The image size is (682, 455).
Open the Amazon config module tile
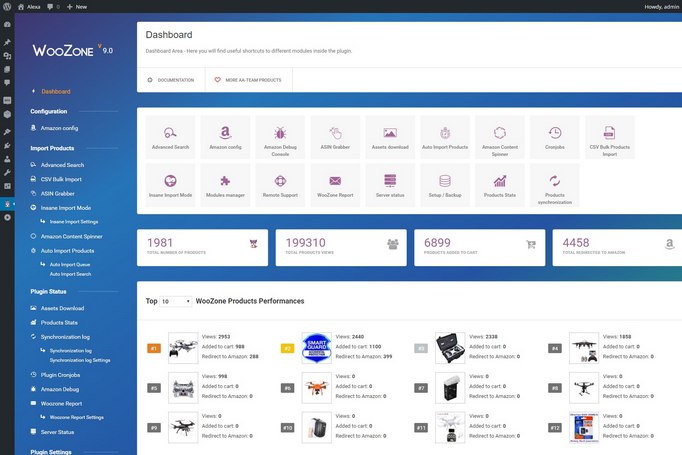225,137
